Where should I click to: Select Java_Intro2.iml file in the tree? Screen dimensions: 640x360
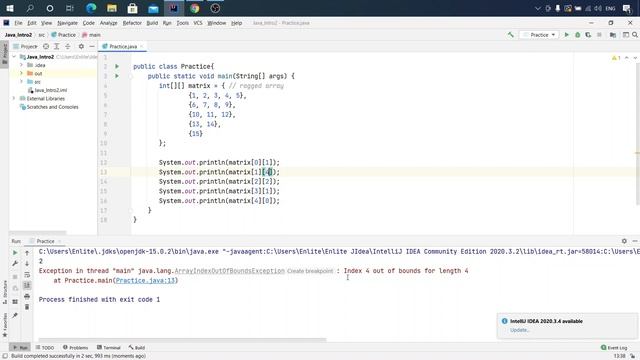click(51, 90)
